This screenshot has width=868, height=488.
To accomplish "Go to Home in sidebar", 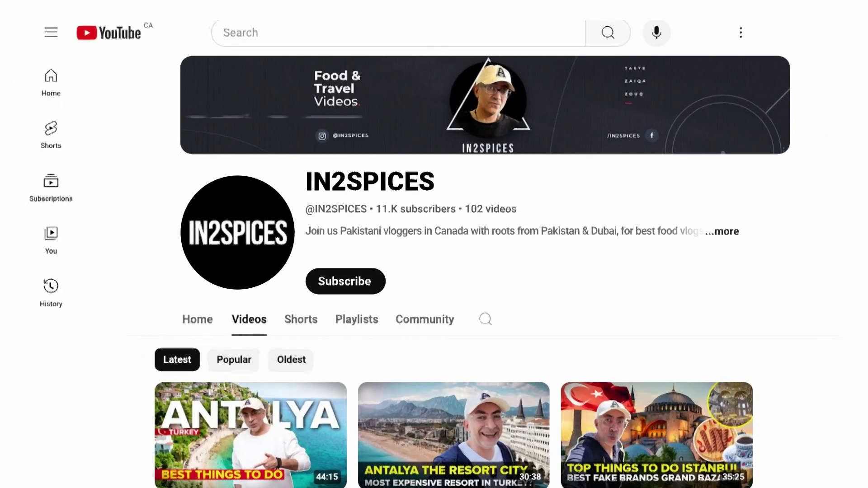I will click(x=51, y=82).
